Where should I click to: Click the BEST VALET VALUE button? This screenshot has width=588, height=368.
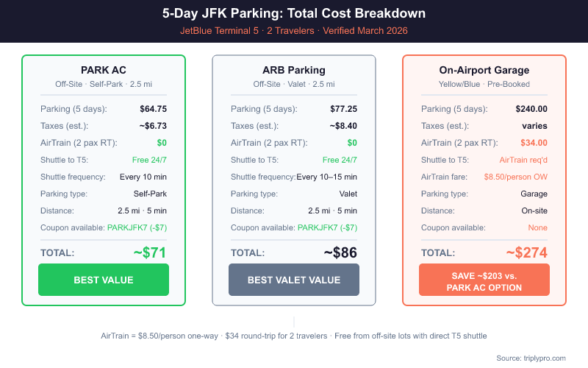click(x=294, y=280)
